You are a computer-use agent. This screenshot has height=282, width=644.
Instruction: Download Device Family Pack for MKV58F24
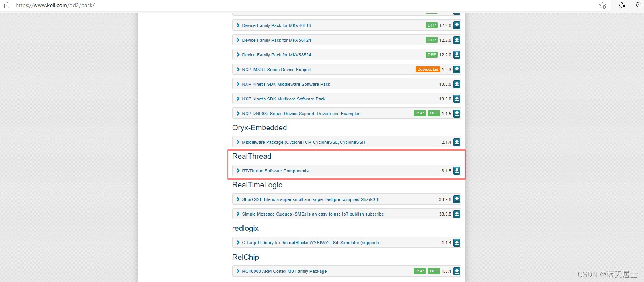coord(457,55)
